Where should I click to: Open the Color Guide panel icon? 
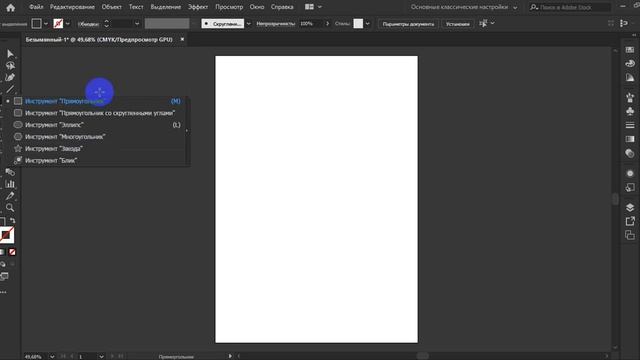[x=630, y=78]
